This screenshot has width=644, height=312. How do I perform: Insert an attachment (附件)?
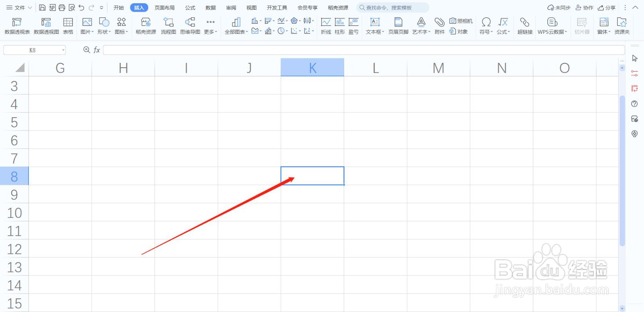440,26
